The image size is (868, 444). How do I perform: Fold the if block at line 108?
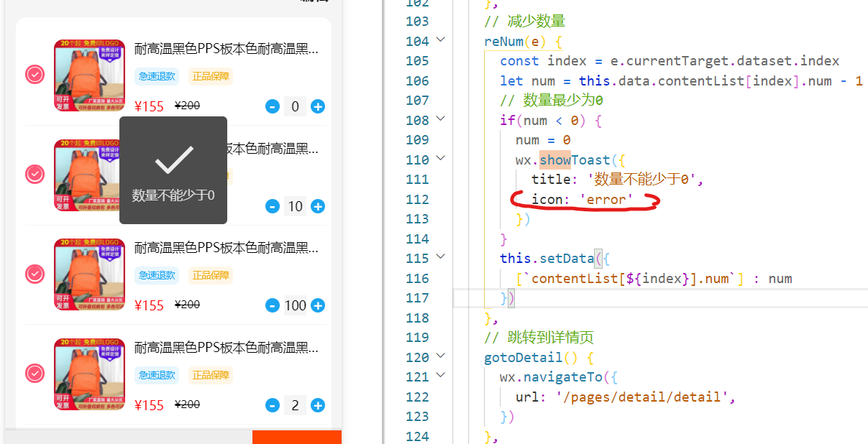point(441,119)
